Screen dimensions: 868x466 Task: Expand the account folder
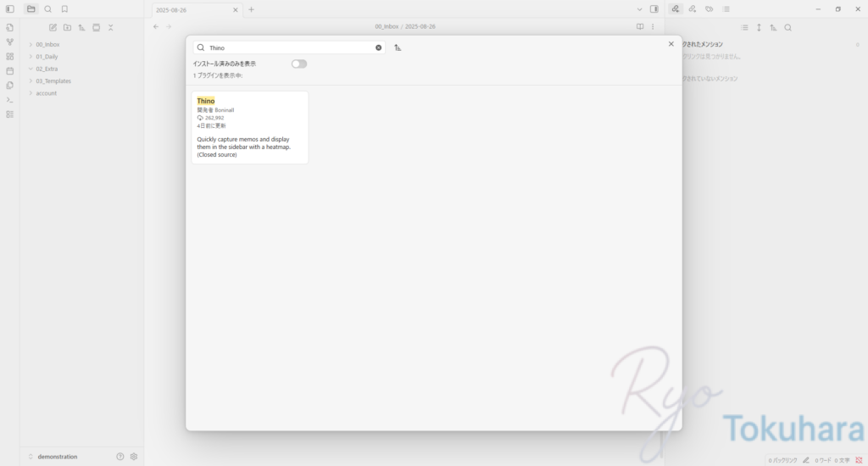tap(44, 93)
